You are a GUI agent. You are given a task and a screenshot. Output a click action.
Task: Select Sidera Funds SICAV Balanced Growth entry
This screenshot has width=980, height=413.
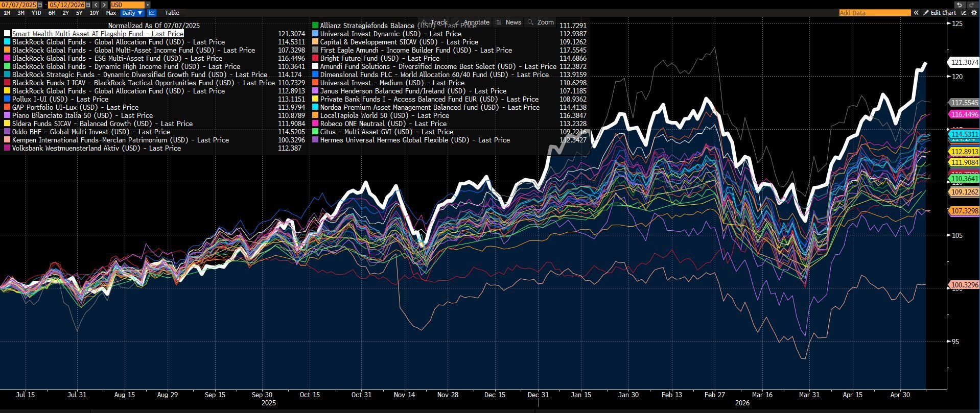point(102,124)
